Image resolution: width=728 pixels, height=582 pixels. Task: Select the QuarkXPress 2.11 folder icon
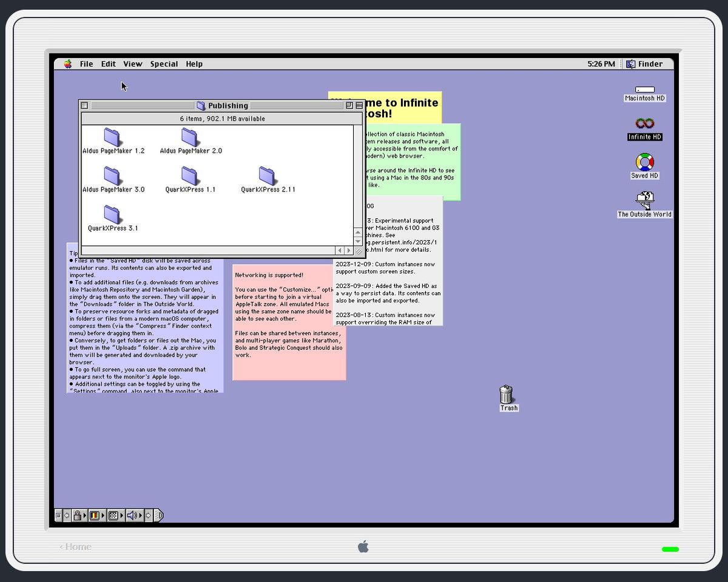point(268,176)
